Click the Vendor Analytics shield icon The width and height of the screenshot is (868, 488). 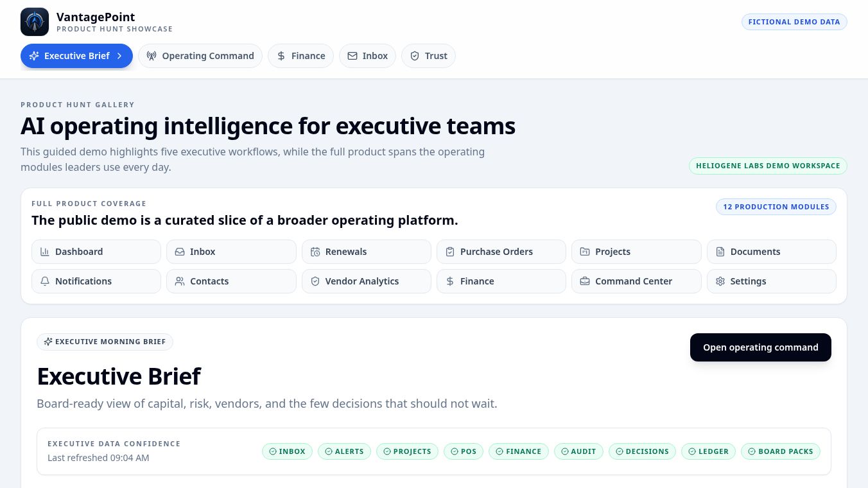[315, 281]
